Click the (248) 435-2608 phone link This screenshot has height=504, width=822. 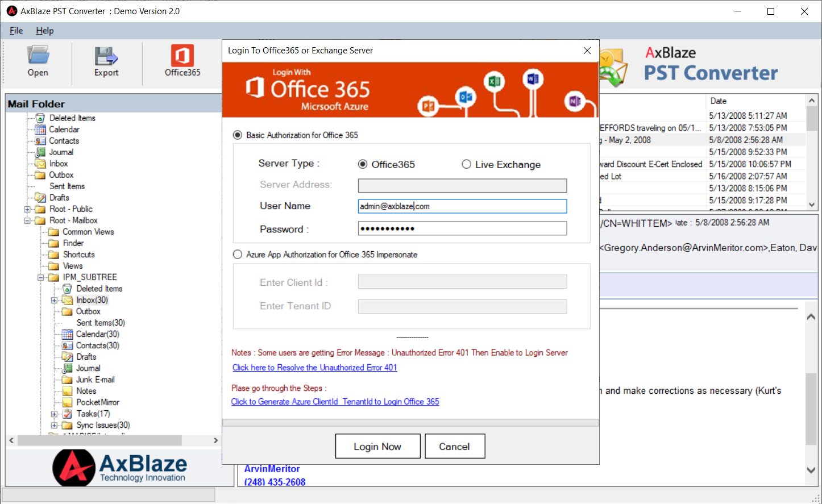click(275, 482)
